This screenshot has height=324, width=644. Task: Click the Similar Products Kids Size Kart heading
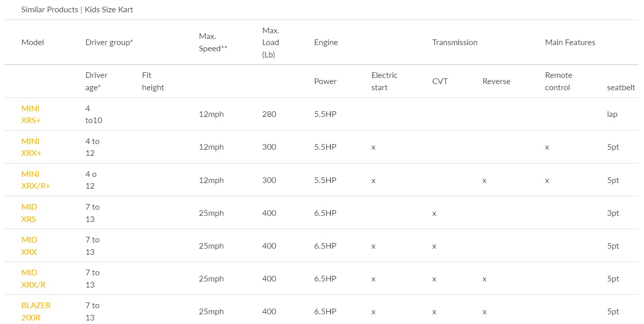77,10
